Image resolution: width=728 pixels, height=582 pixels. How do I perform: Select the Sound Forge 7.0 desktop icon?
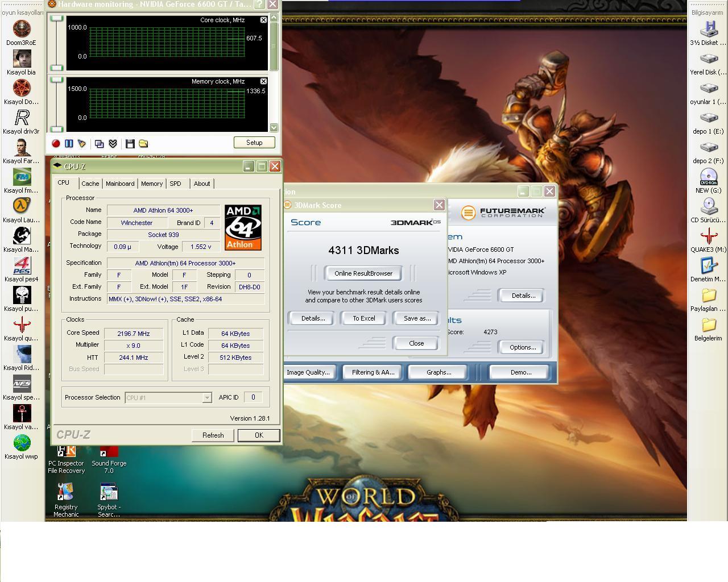pyautogui.click(x=109, y=458)
